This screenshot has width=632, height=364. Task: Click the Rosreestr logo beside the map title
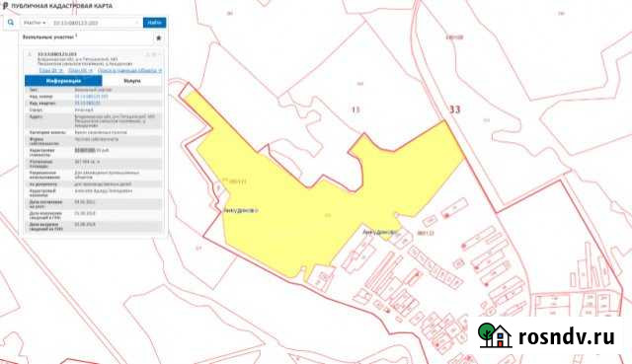pos(6,6)
